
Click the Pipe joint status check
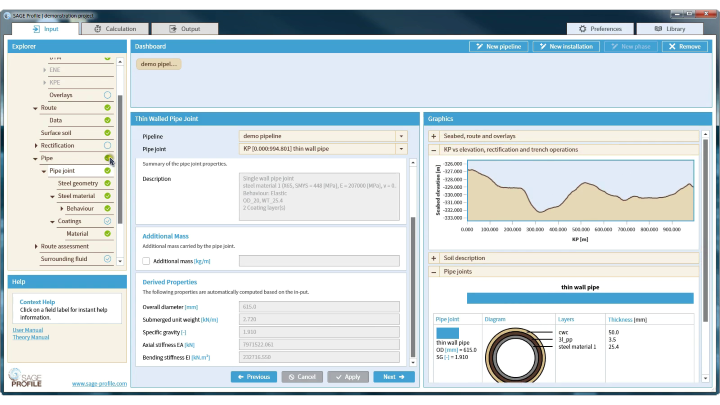107,171
